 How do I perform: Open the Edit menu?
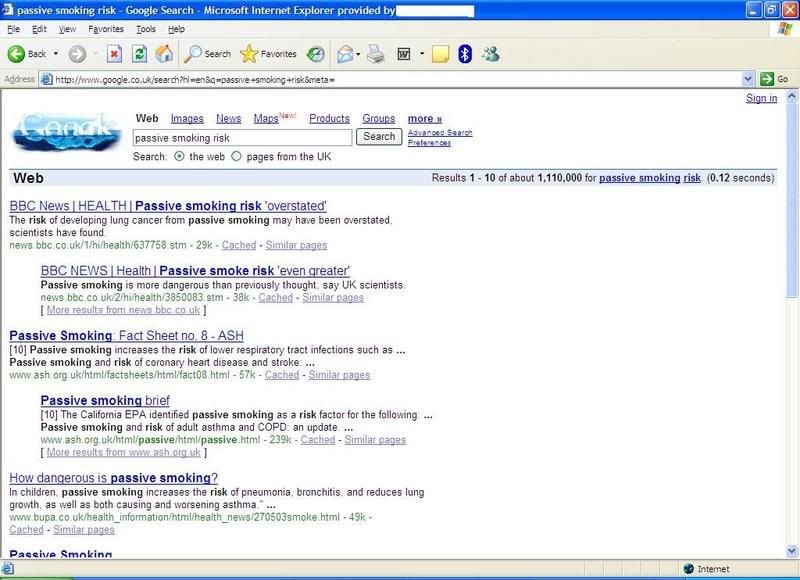pos(39,29)
